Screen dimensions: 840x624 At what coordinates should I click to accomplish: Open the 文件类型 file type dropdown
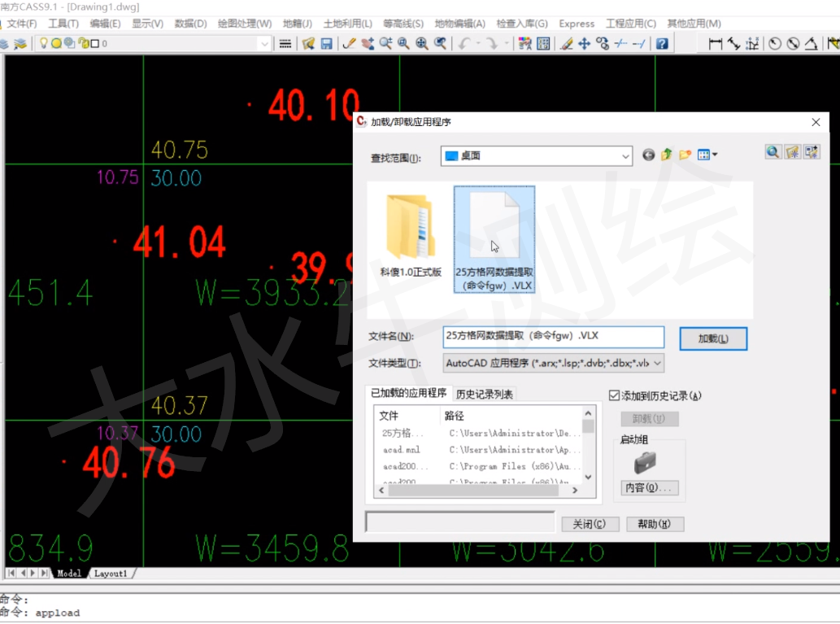coord(657,363)
